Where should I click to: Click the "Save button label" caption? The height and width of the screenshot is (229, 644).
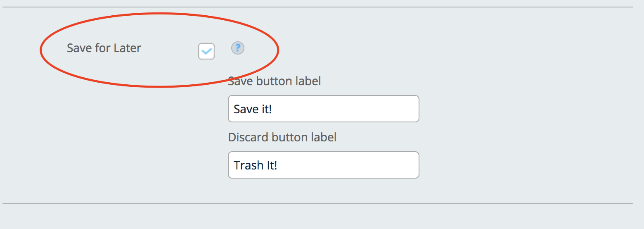(x=275, y=81)
